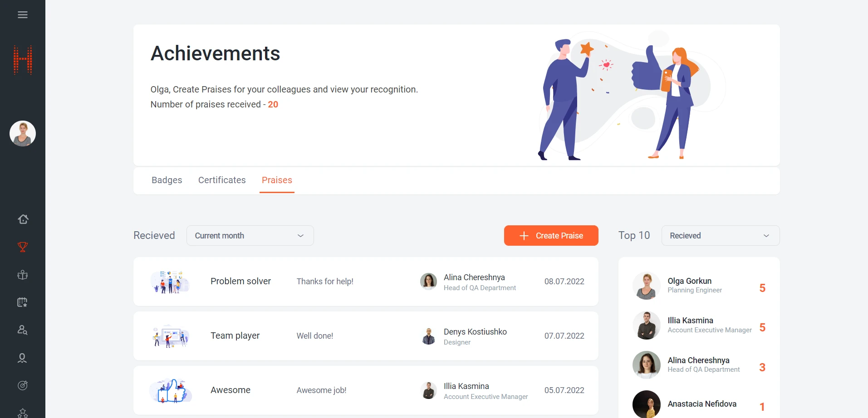
Task: Click Olga Gorkun's photo in Top 10
Action: [646, 286]
